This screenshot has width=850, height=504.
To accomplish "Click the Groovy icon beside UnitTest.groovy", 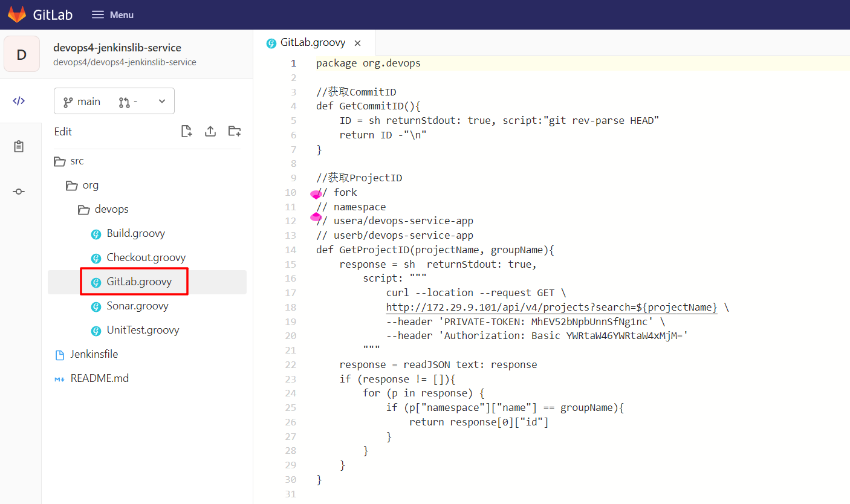I will [x=96, y=331].
